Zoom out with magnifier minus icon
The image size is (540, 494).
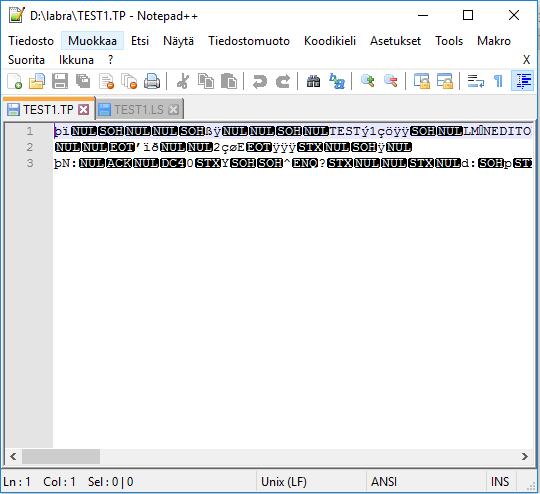[390, 81]
